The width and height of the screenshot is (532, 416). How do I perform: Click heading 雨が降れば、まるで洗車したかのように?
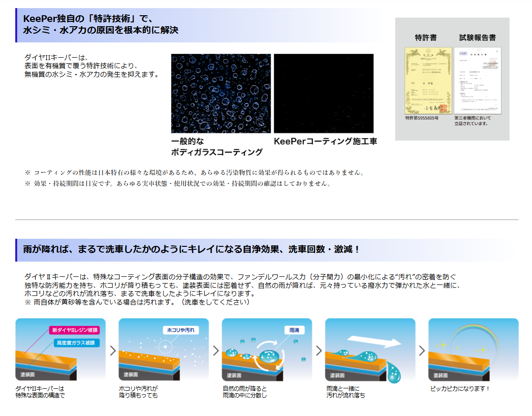pos(191,250)
